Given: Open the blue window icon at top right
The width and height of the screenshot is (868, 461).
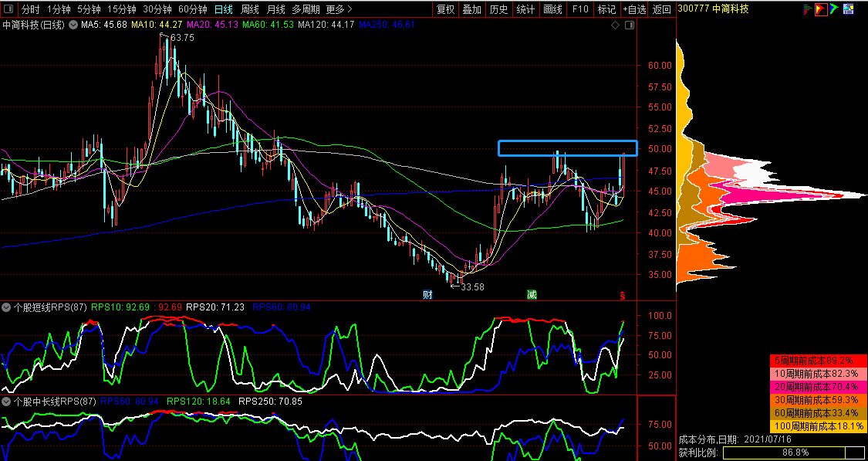Looking at the screenshot, I should pos(848,9).
